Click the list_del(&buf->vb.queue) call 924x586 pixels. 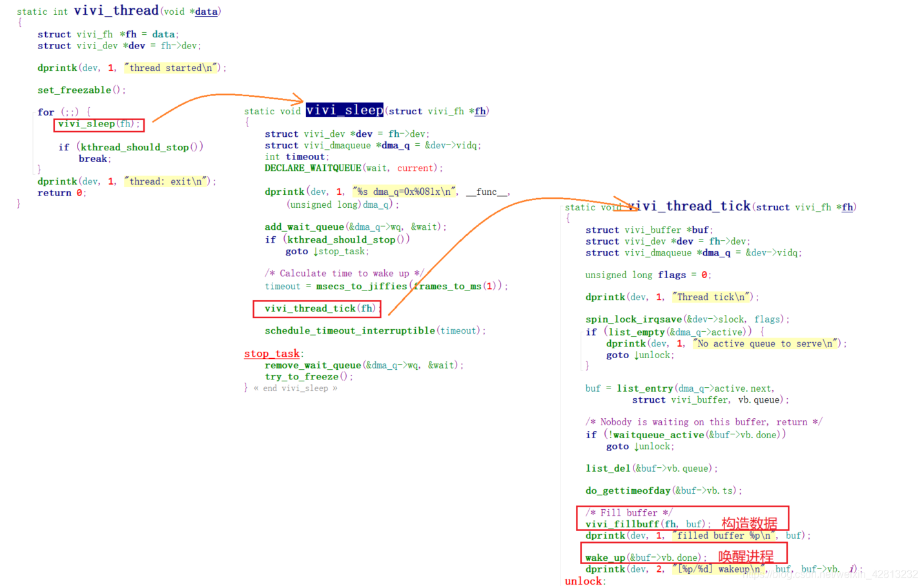click(x=652, y=469)
